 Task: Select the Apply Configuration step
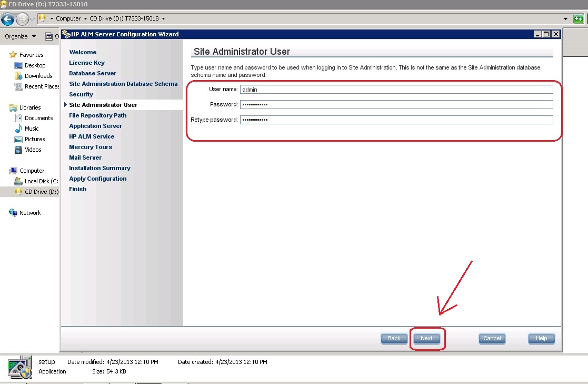[x=97, y=178]
